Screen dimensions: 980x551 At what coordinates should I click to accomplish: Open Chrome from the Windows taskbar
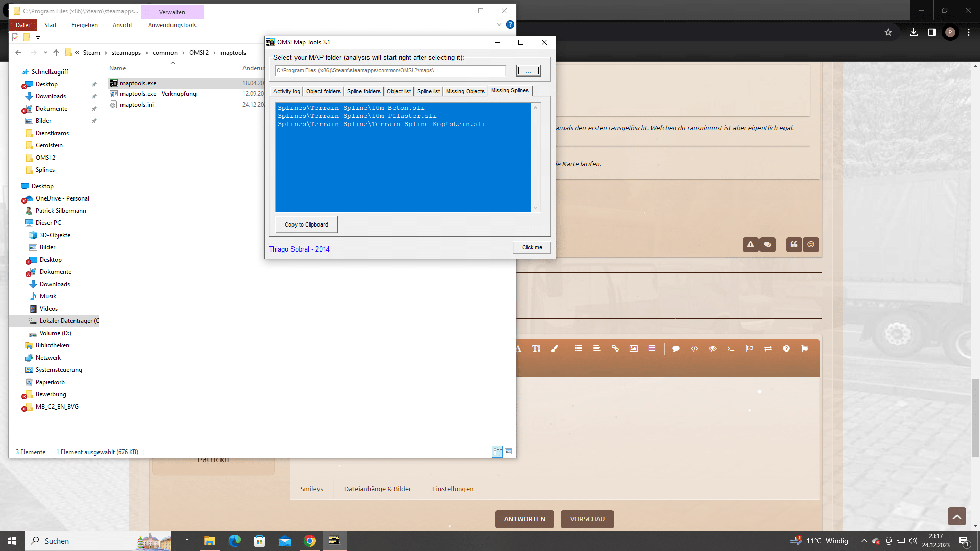click(x=309, y=541)
